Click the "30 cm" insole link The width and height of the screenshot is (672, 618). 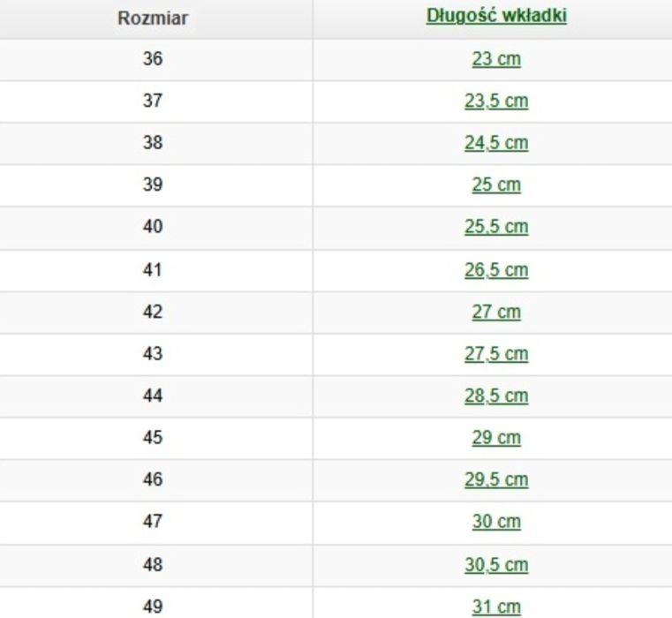click(x=495, y=523)
